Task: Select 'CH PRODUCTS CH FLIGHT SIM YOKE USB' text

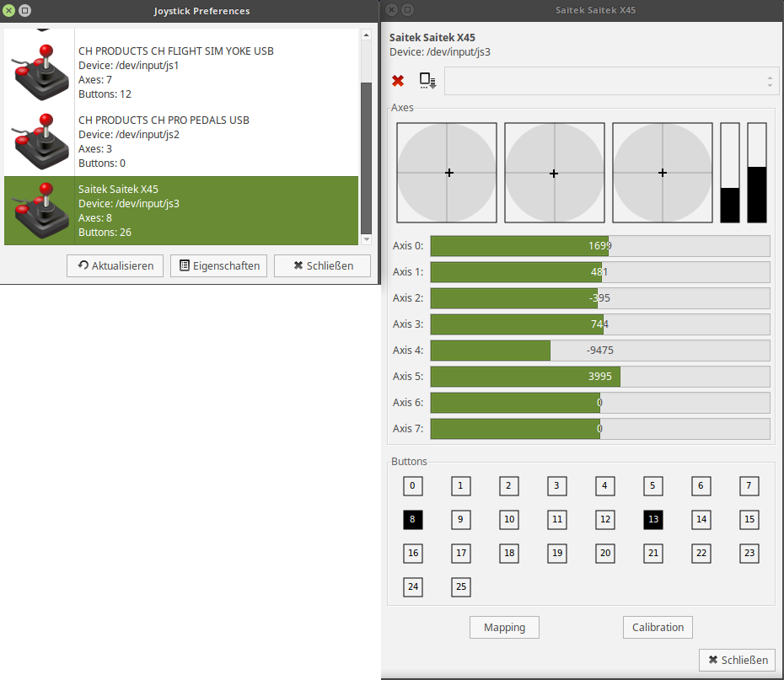Action: 176,51
